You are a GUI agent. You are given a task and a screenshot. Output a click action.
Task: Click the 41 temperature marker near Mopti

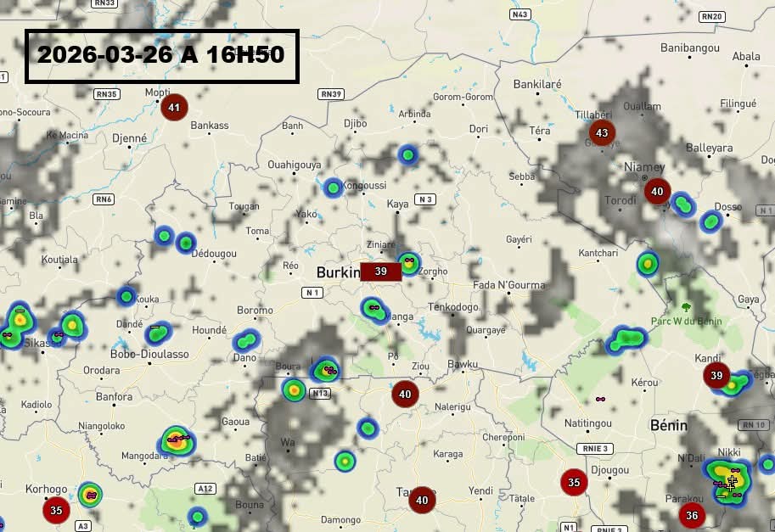[x=174, y=108]
